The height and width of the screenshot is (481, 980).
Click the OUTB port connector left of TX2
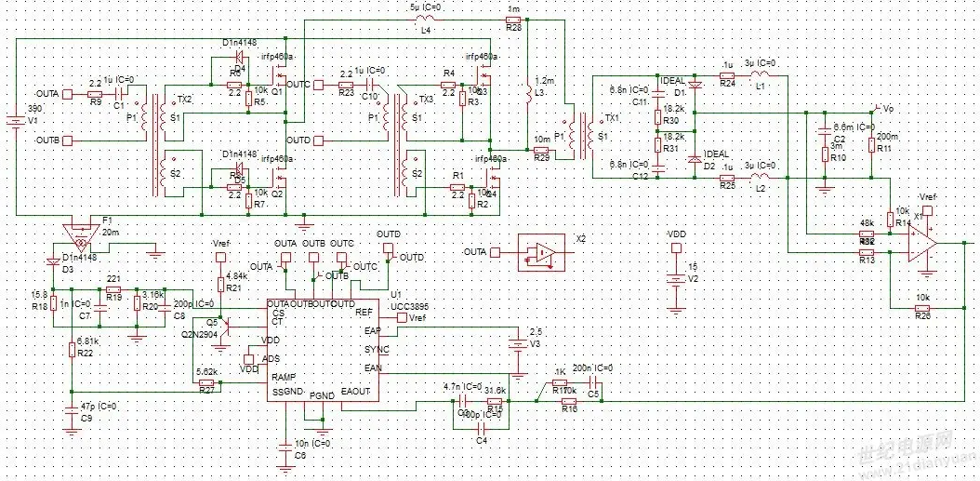[69, 140]
